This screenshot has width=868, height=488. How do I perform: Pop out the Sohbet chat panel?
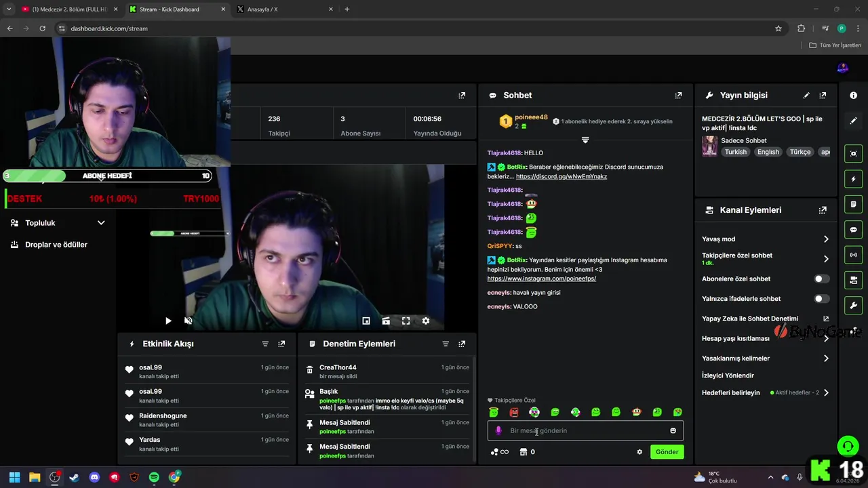[x=678, y=96]
